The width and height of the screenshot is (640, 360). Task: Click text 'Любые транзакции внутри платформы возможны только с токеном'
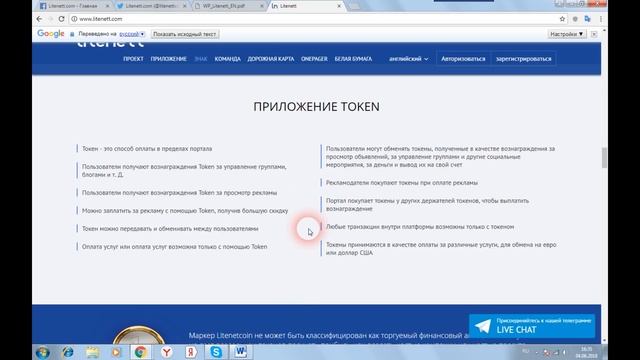(420, 227)
